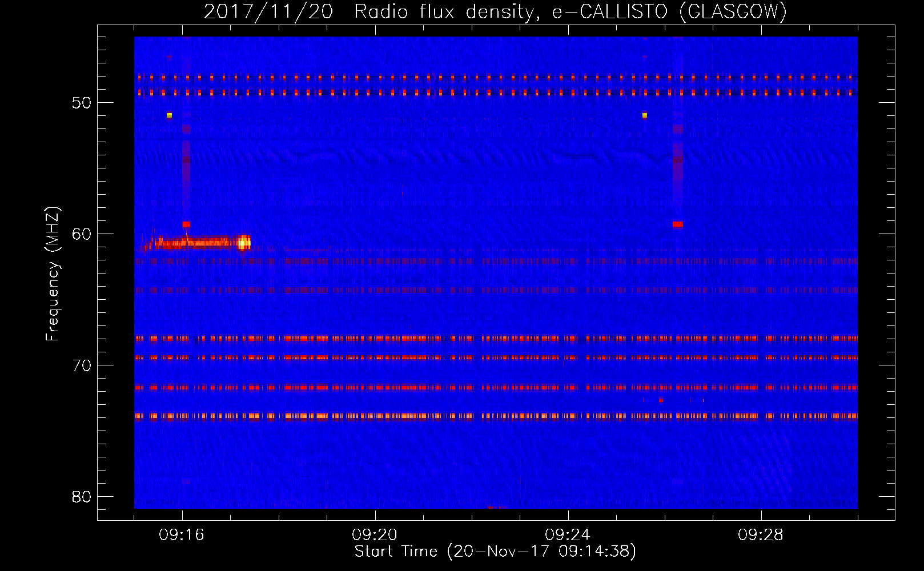924x571 pixels.
Task: Click the yellow spot near 51 MHz at left
Action: tap(169, 115)
